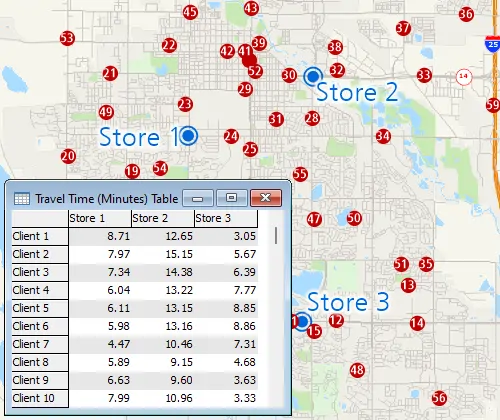Select client marker 56 on the map
The width and height of the screenshot is (500, 420).
click(439, 398)
